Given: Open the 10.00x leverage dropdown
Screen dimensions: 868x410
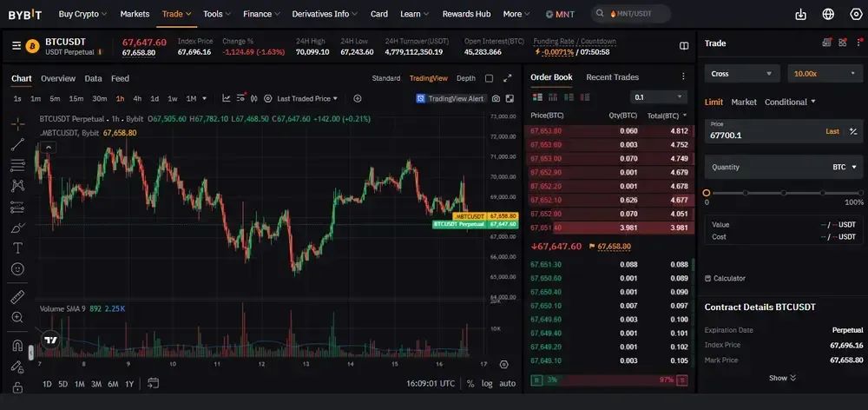Looking at the screenshot, I should click(825, 74).
